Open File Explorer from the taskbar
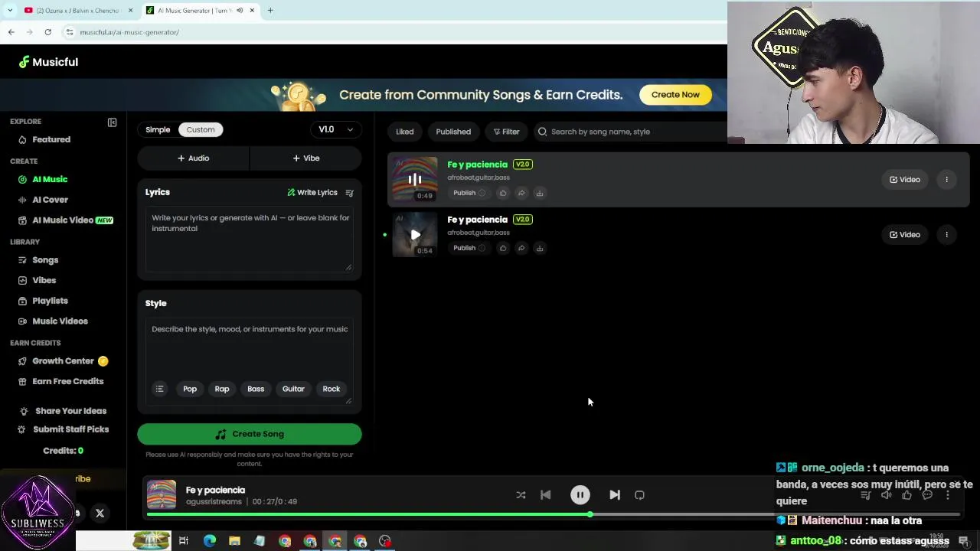Image resolution: width=980 pixels, height=551 pixels. pos(234,541)
